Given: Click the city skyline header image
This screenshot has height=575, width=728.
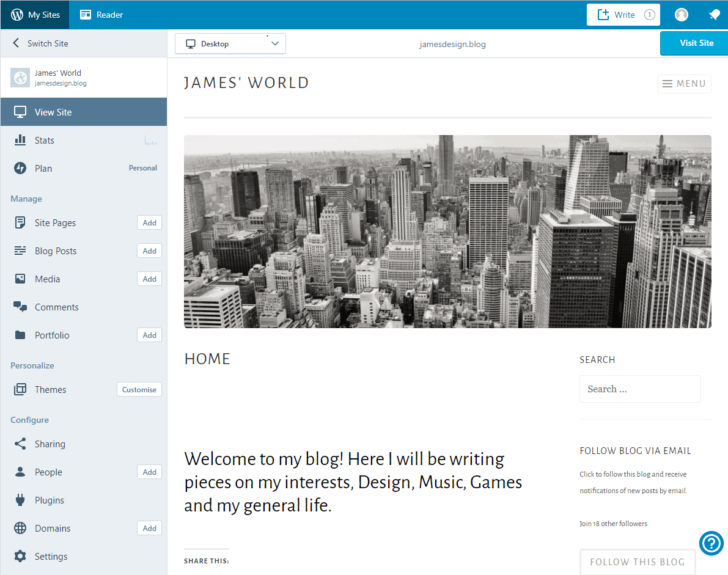Looking at the screenshot, I should click(x=447, y=232).
